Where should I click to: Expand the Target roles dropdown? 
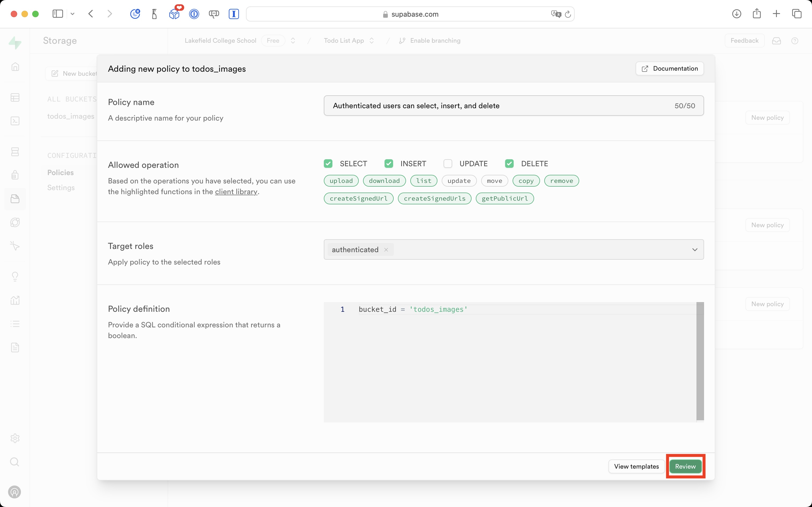pyautogui.click(x=695, y=249)
